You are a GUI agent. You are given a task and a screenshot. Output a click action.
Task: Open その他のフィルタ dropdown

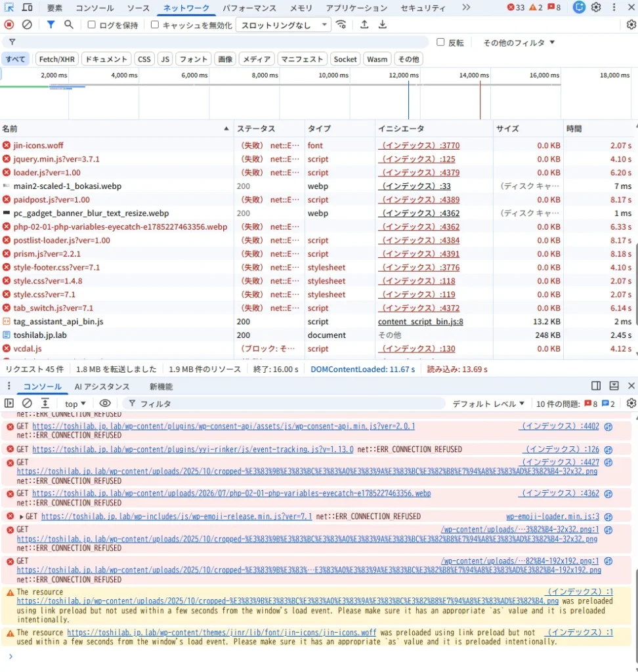519,43
